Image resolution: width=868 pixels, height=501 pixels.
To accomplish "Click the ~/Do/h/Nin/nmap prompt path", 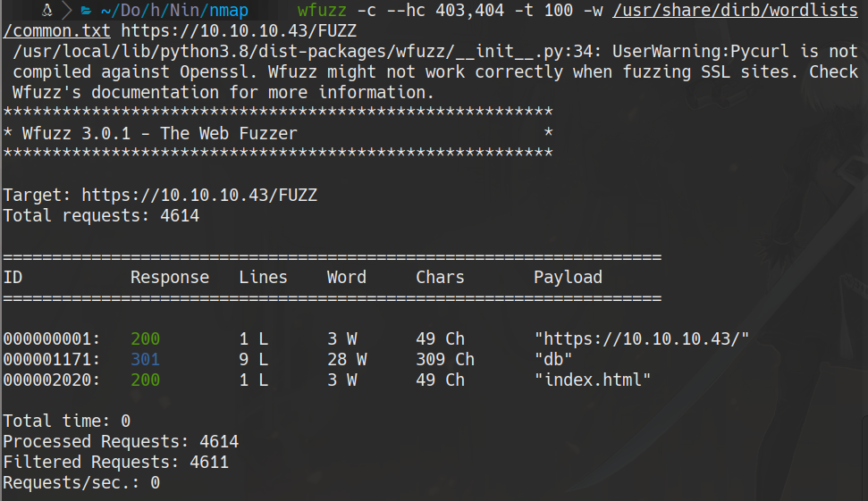I will 175,11.
